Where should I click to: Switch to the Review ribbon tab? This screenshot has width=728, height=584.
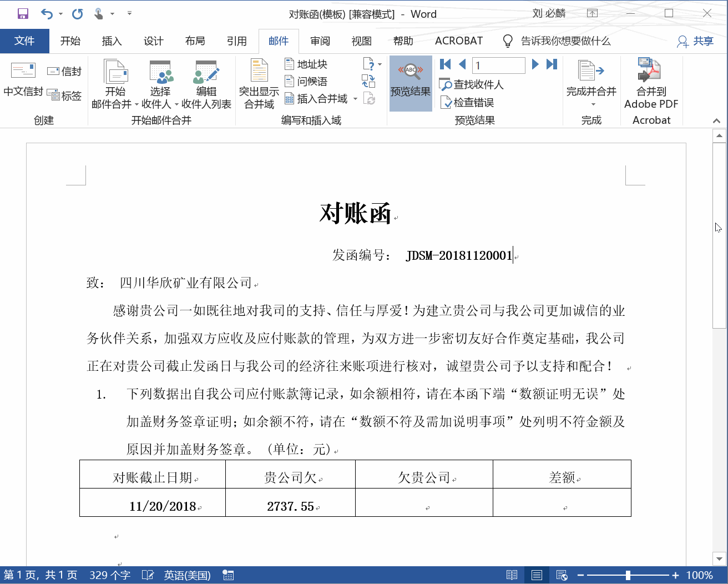pyautogui.click(x=320, y=41)
